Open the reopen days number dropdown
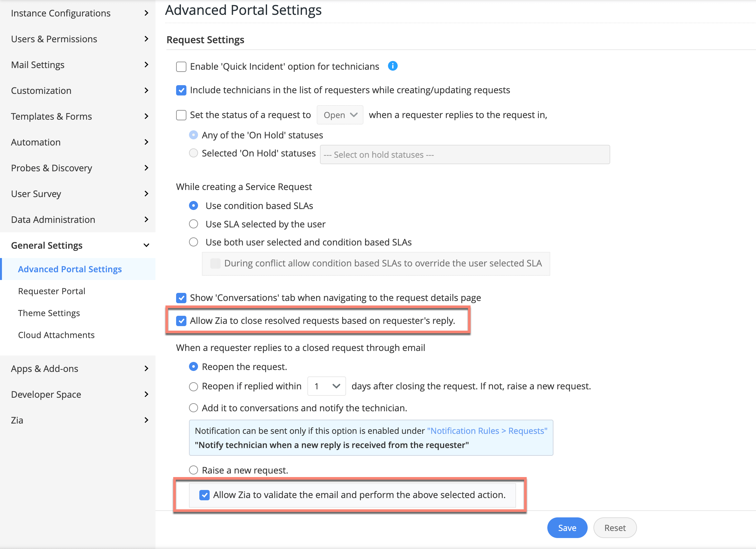 tap(326, 386)
